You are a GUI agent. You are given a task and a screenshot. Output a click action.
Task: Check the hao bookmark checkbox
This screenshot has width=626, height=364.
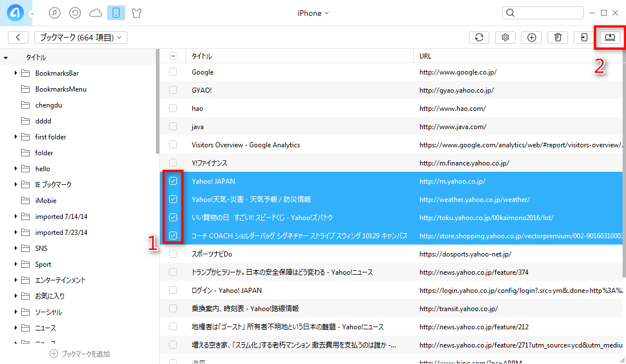(x=173, y=108)
